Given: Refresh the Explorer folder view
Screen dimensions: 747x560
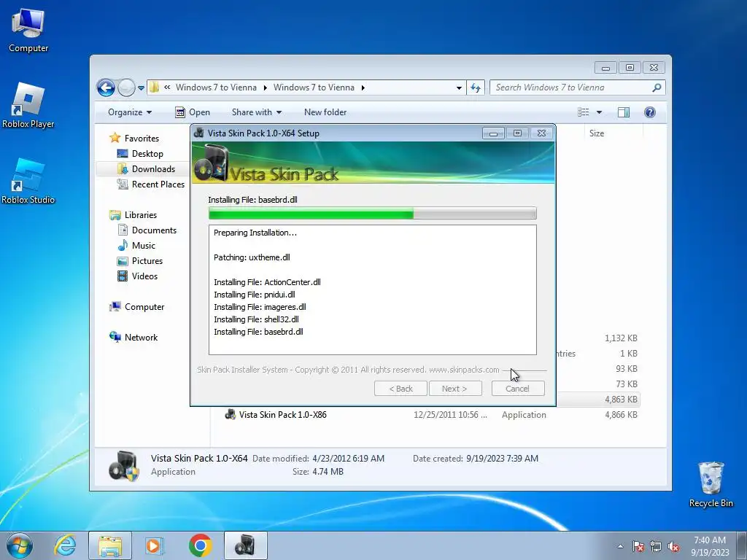Looking at the screenshot, I should click(x=476, y=87).
